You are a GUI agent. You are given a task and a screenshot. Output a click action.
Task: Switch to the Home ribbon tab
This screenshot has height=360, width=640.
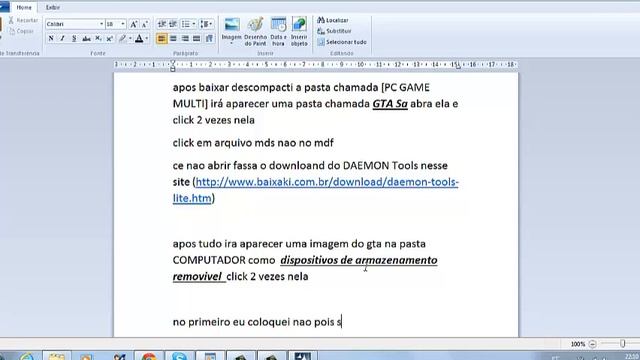pyautogui.click(x=24, y=7)
